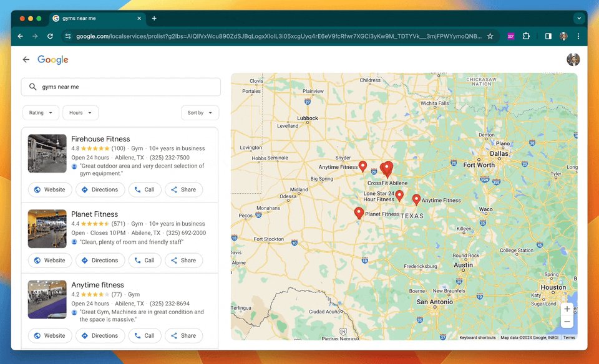Viewport: 599px width, 364px height.
Task: Click the CrossFit Abilene map pin
Action: pos(387,169)
